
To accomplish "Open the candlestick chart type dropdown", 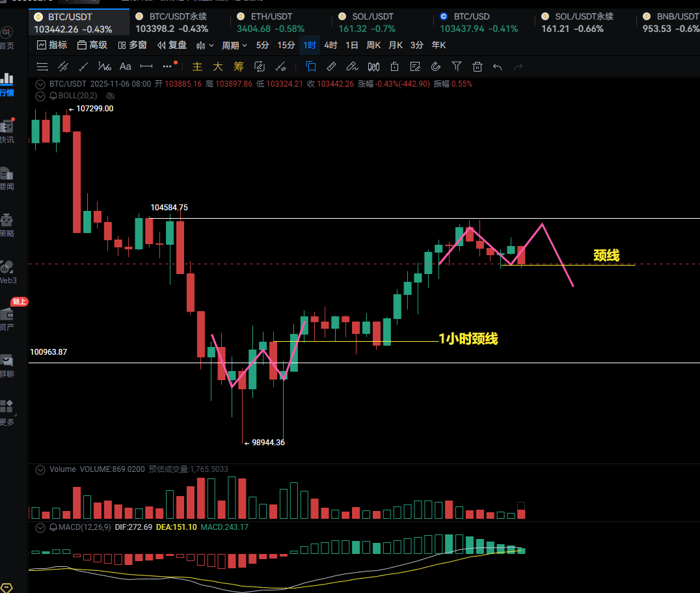I will click(x=205, y=45).
